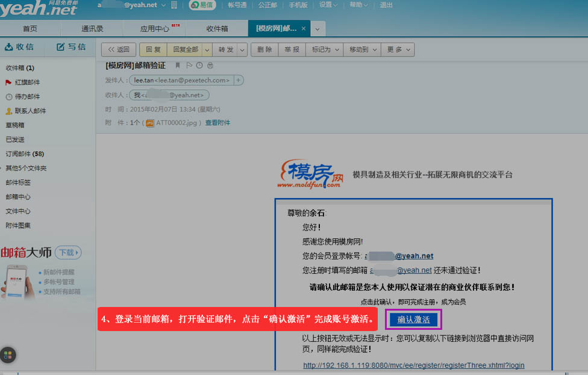Open the mobile phone icon in header

click(x=174, y=5)
